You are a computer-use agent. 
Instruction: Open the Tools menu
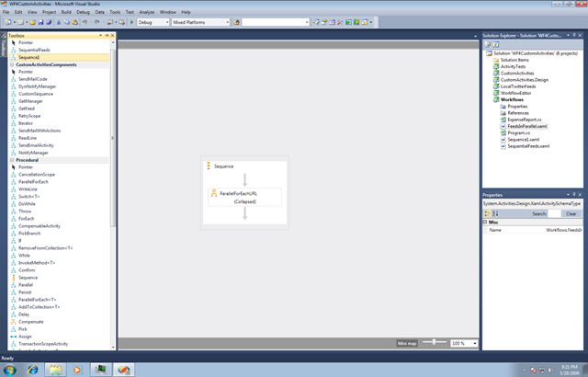click(115, 12)
